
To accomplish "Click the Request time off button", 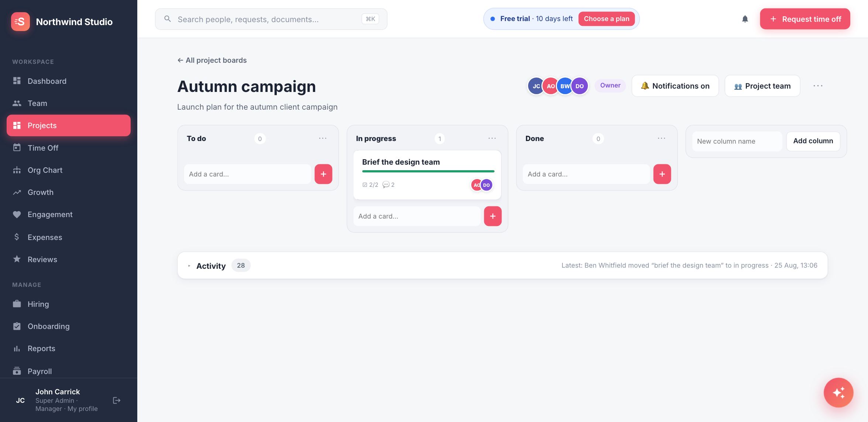I will pyautogui.click(x=805, y=19).
